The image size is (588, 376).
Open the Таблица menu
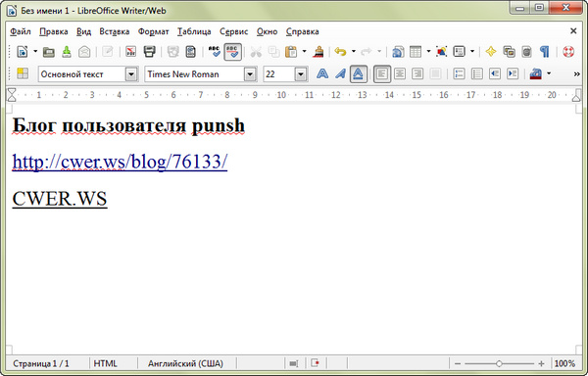click(x=194, y=31)
